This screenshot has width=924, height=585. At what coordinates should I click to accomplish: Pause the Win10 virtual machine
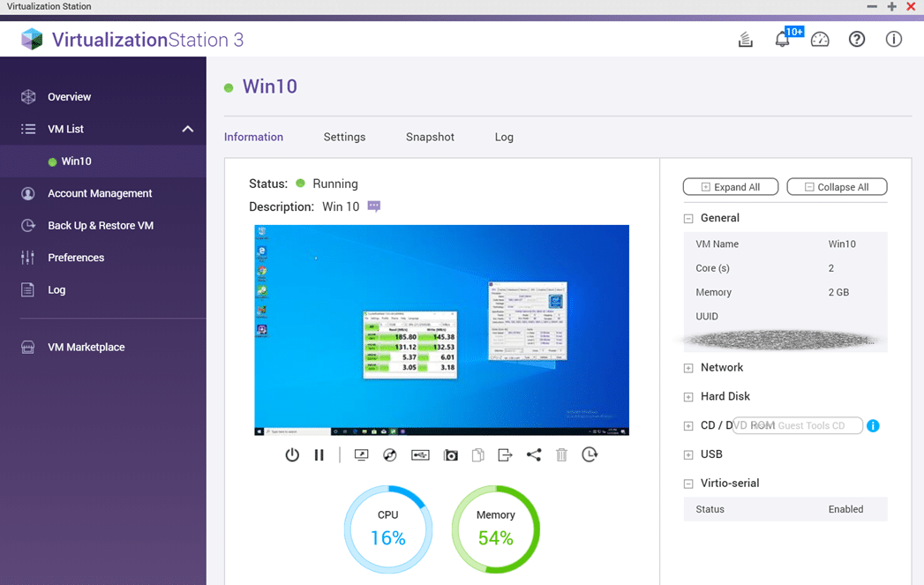click(x=319, y=454)
